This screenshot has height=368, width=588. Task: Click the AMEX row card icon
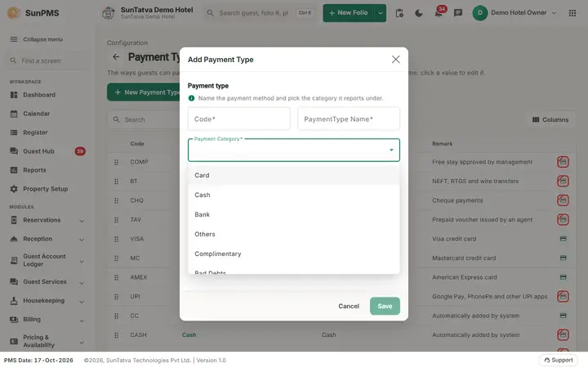563,277
